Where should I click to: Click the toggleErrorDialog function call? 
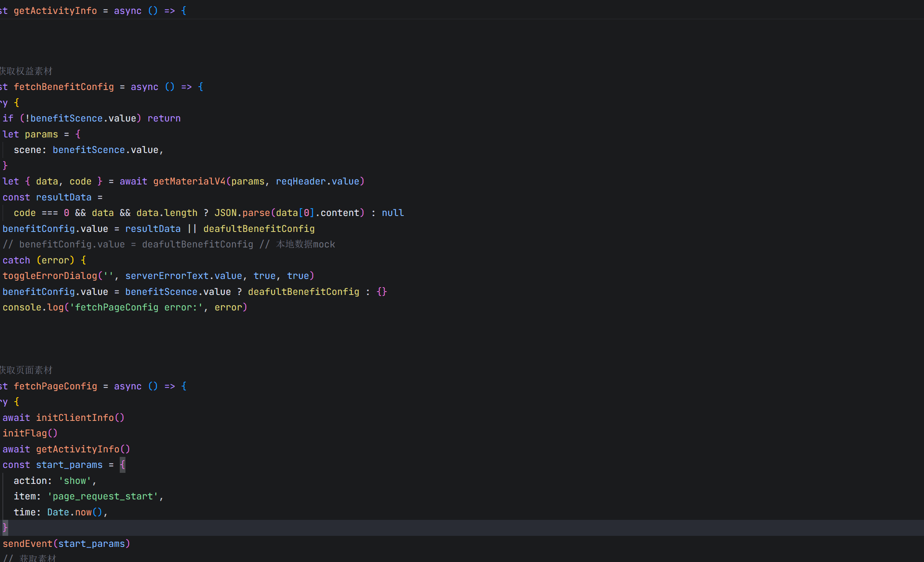click(50, 276)
